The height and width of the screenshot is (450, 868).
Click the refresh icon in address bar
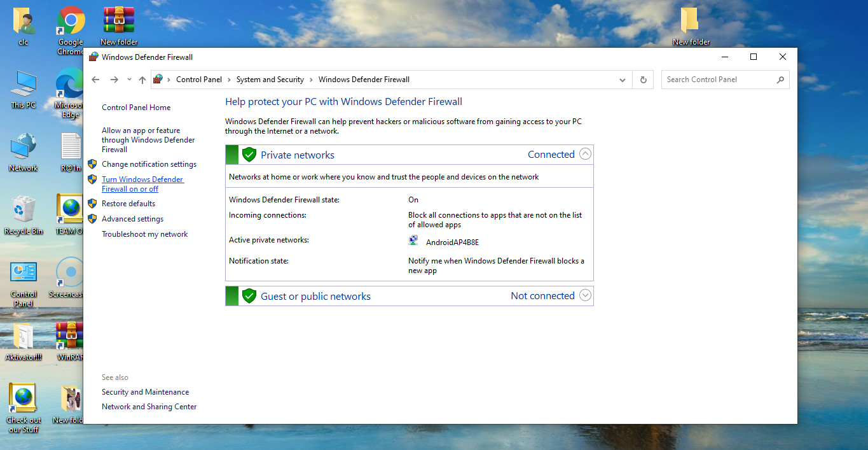(643, 79)
